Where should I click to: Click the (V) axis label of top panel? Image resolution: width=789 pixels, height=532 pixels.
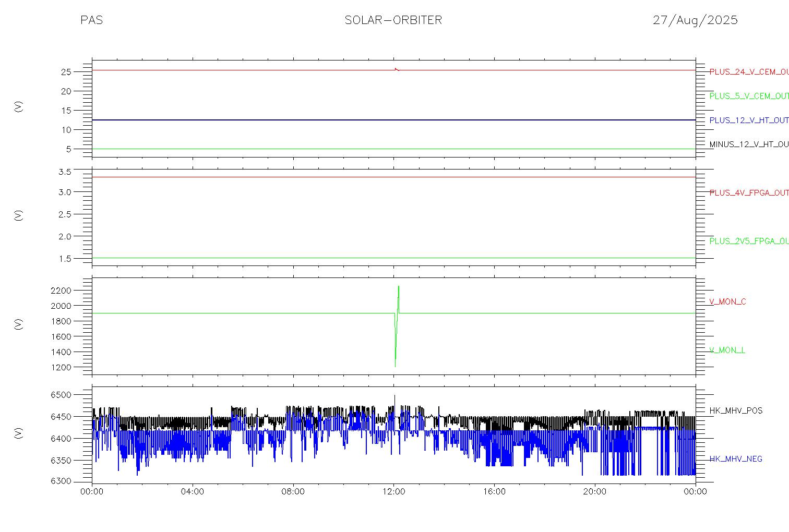[x=19, y=107]
